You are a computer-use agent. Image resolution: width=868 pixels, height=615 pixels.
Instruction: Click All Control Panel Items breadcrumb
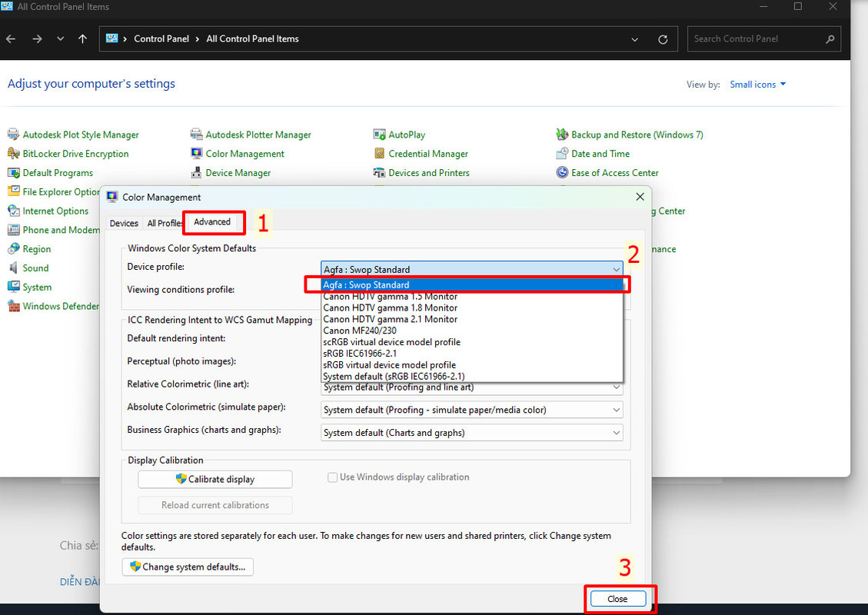coord(252,38)
